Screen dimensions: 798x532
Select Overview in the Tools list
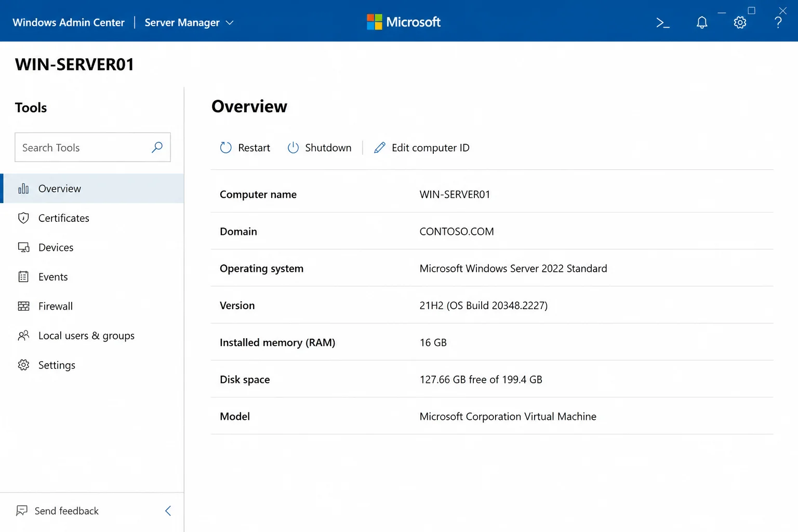coord(92,189)
